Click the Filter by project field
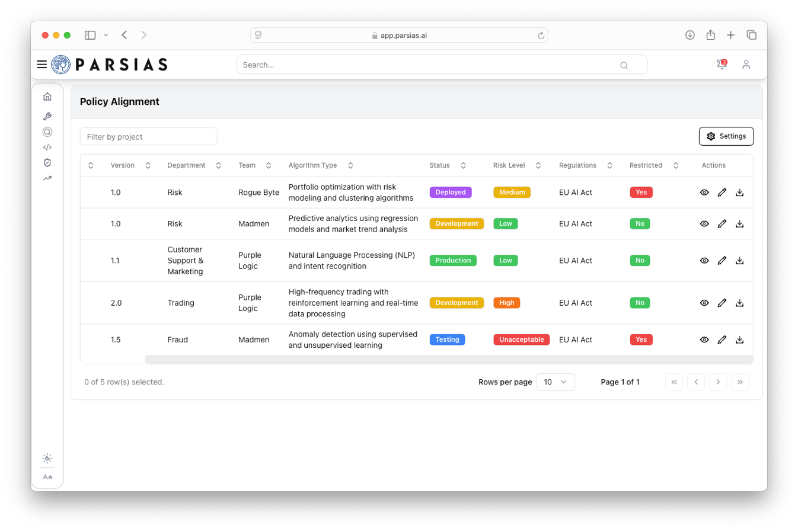798x532 pixels. point(148,137)
